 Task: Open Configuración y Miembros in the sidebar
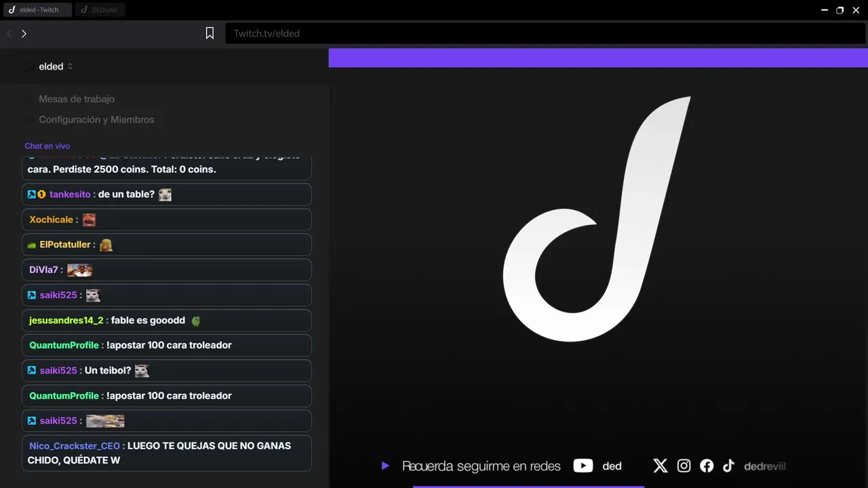(x=96, y=119)
